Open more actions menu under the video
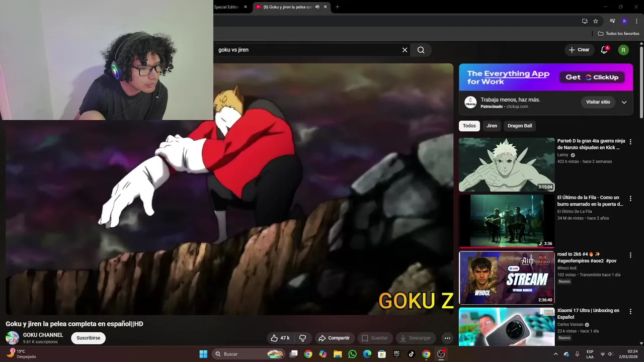644x362 pixels. [447, 338]
